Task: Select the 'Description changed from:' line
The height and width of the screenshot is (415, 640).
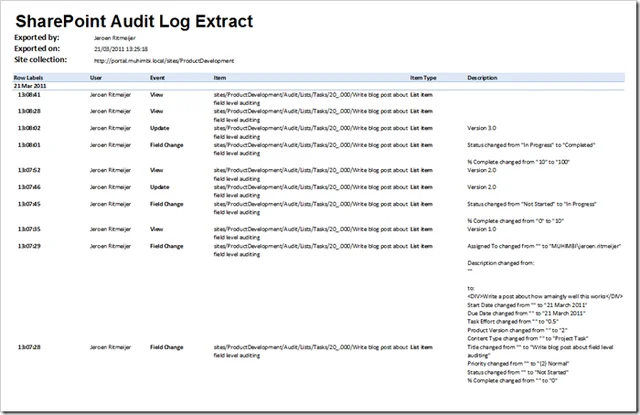Action: [501, 263]
